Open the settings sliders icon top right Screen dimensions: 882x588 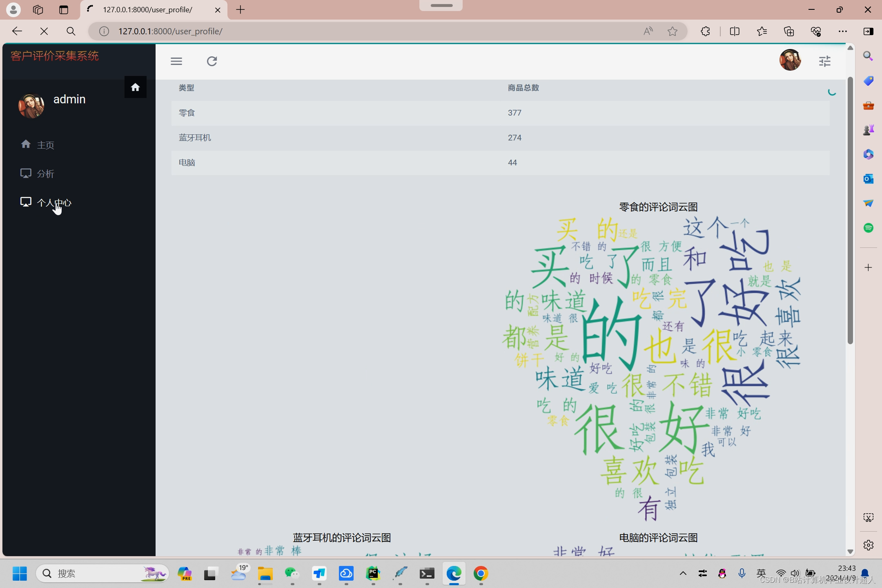pos(824,61)
